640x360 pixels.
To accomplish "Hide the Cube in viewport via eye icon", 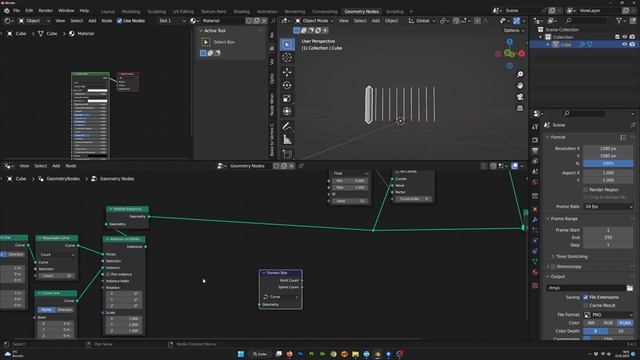I will click(x=624, y=44).
